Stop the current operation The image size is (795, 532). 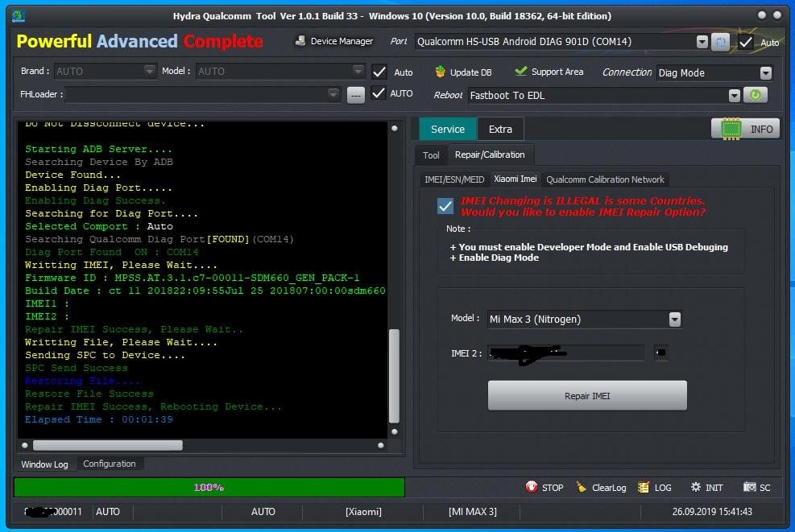tap(544, 488)
